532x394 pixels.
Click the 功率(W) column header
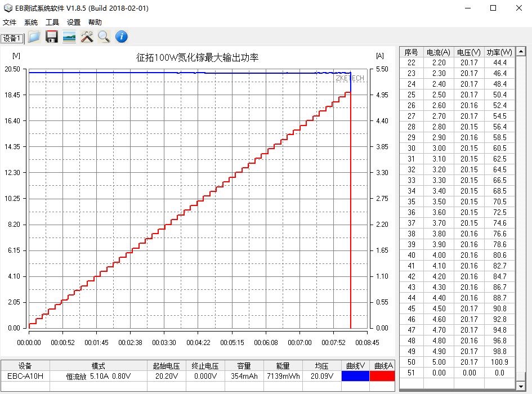click(499, 52)
